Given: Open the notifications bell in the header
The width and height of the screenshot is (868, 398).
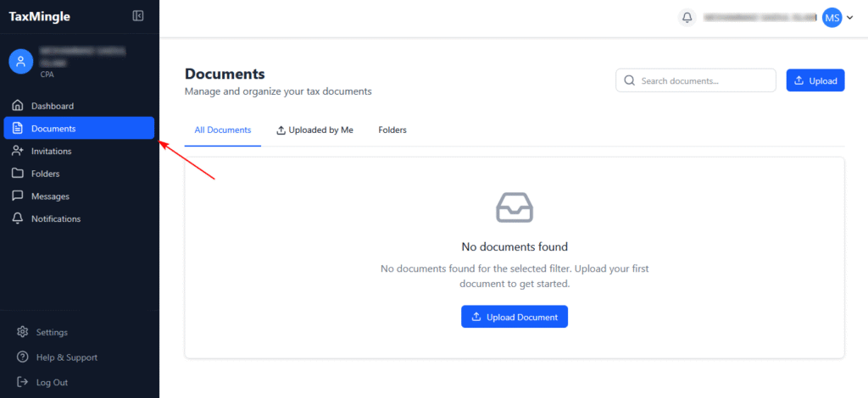Looking at the screenshot, I should pyautogui.click(x=687, y=17).
